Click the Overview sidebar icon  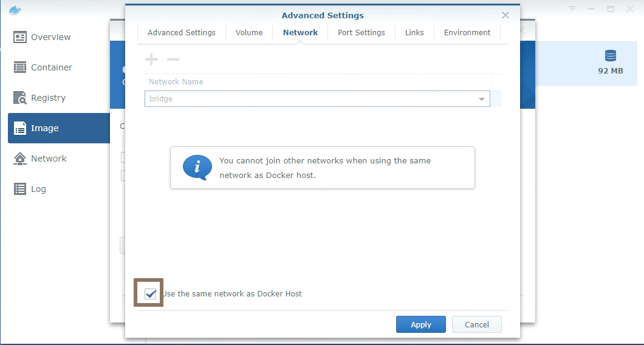pos(20,37)
